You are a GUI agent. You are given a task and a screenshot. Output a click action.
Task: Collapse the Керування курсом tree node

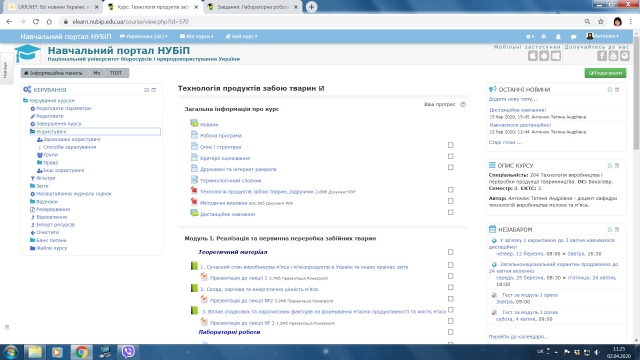coord(25,100)
